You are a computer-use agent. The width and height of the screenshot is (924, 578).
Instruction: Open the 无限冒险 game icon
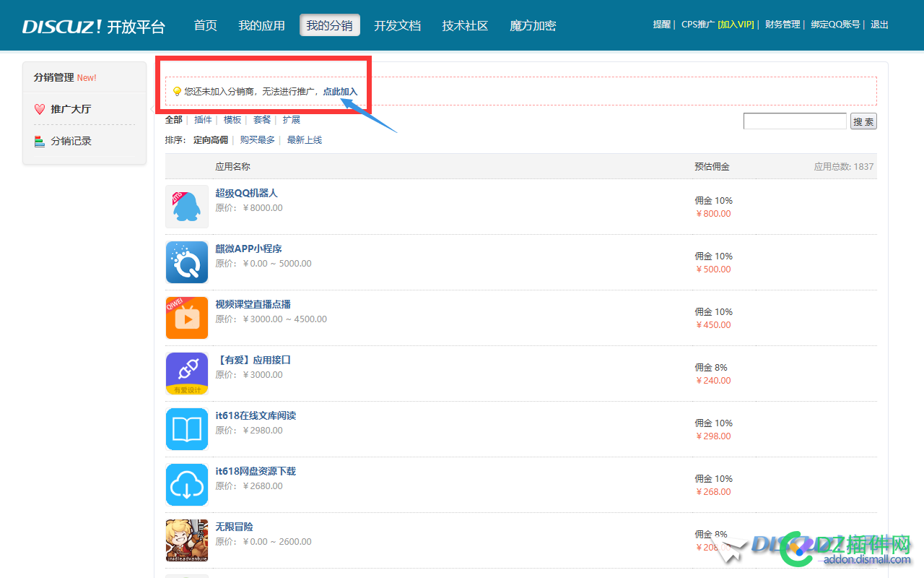tap(187, 540)
